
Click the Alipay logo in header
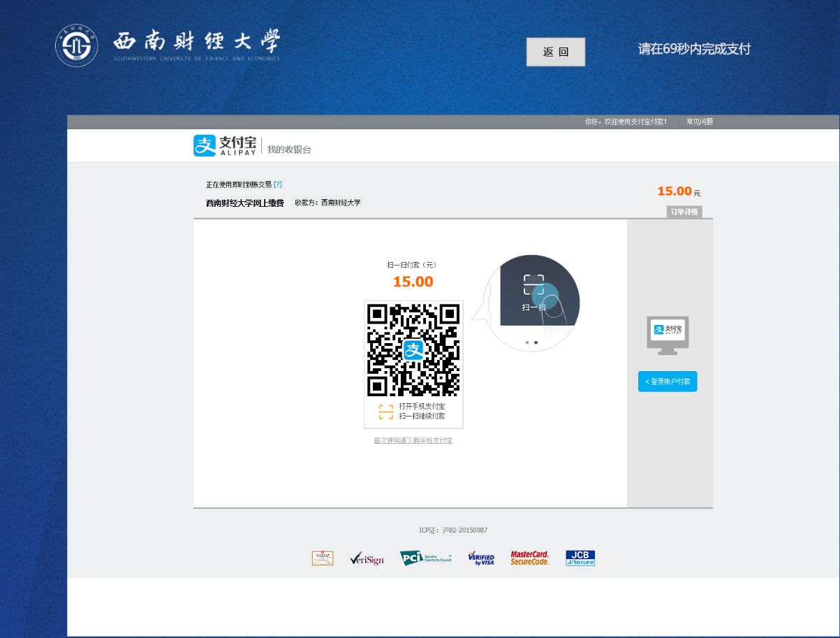tap(225, 145)
